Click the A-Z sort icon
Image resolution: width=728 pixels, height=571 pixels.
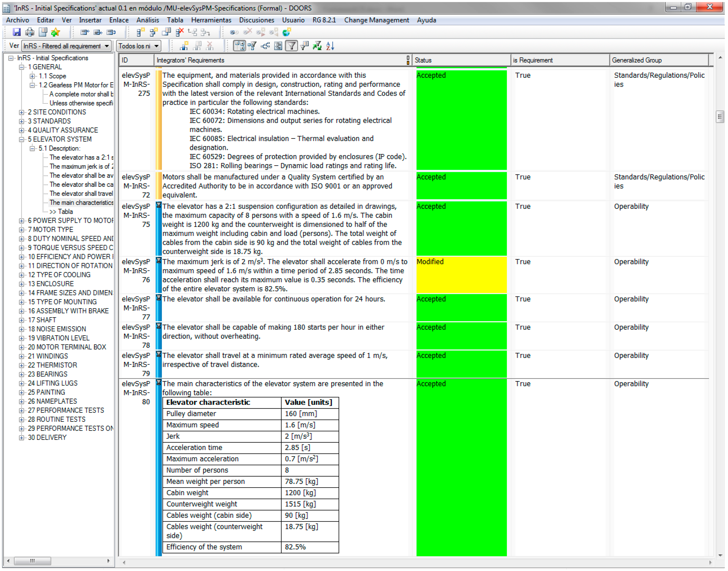pyautogui.click(x=330, y=46)
